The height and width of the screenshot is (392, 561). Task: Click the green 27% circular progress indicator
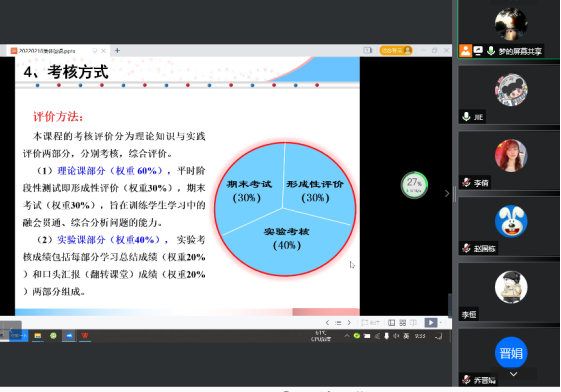coord(414,185)
